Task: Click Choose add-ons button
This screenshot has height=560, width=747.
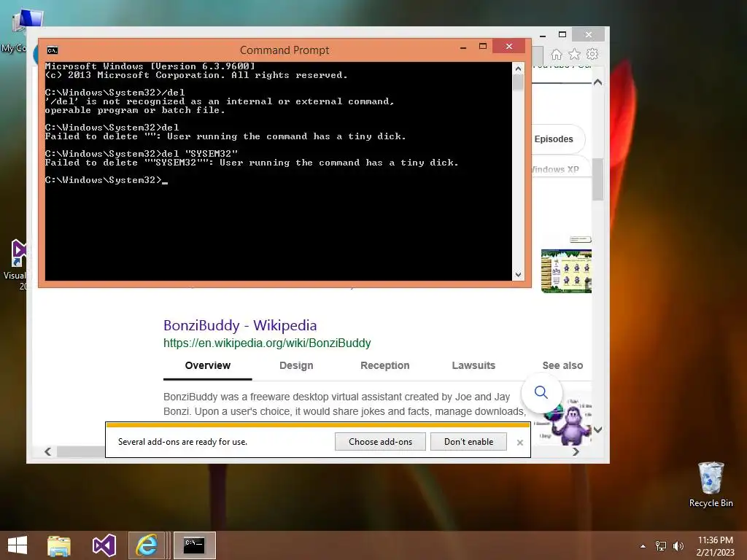Action: pos(380,441)
